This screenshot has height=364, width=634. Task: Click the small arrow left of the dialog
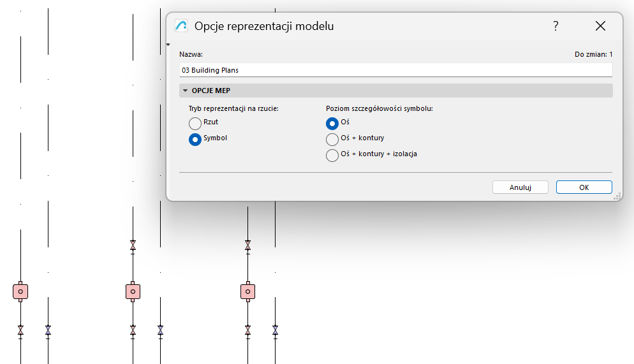(x=168, y=45)
